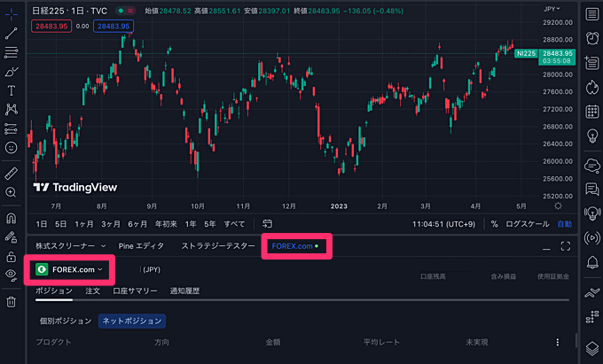
Task: Toggle ログスケール log scale
Action: [528, 224]
